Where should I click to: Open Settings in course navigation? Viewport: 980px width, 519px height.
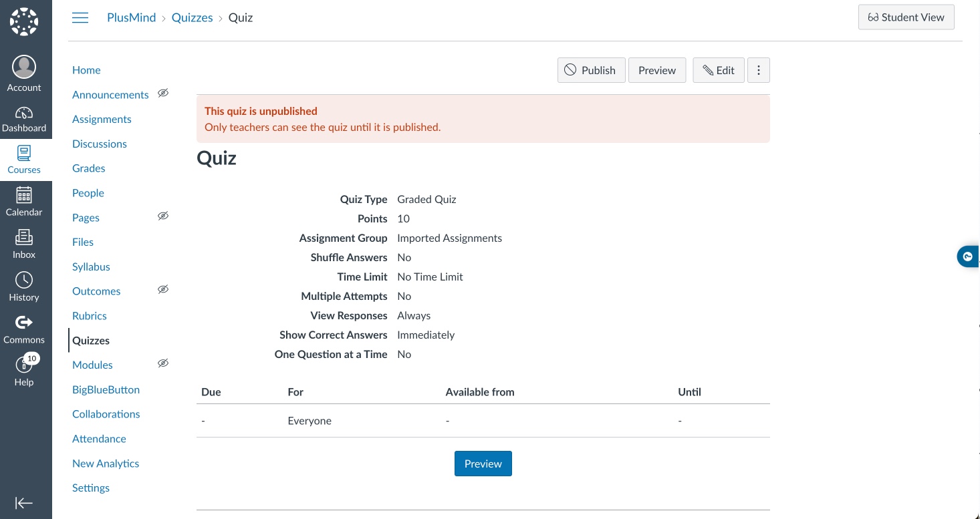91,488
